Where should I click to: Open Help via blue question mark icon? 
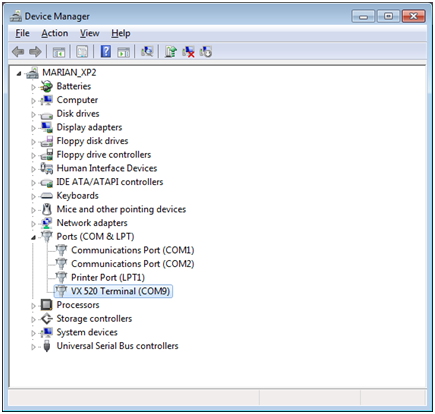(x=106, y=52)
